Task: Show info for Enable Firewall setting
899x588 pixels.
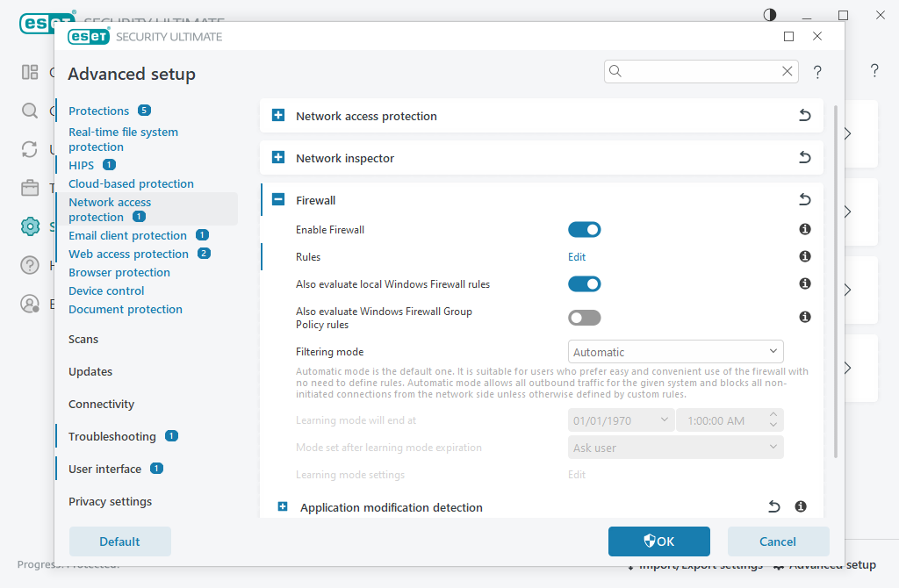Action: coord(805,229)
